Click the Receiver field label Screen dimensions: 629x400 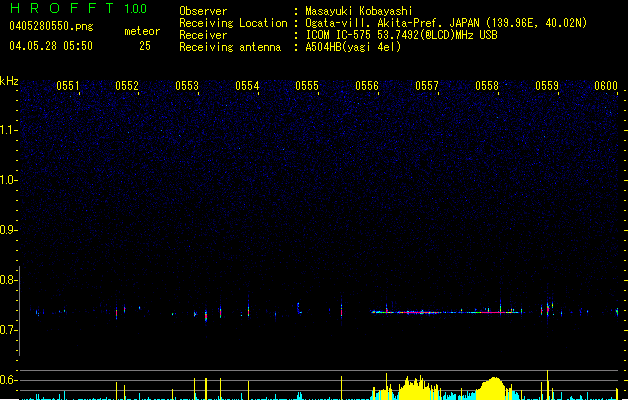pos(203,35)
